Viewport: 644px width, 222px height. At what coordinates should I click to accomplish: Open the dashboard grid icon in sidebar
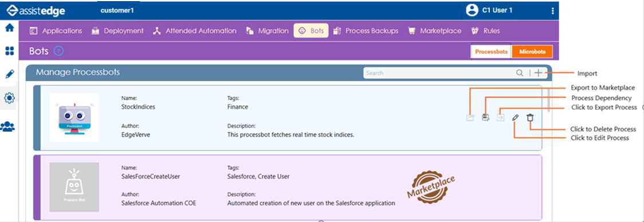click(x=9, y=51)
